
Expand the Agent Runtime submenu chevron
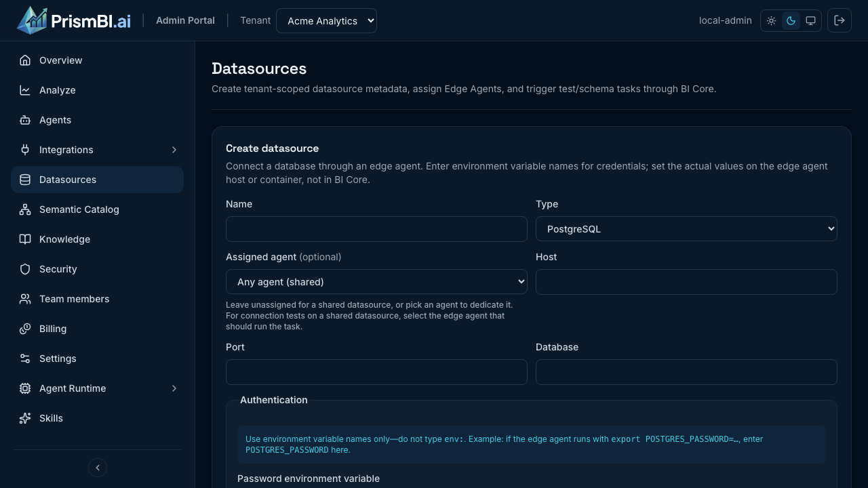(x=174, y=388)
